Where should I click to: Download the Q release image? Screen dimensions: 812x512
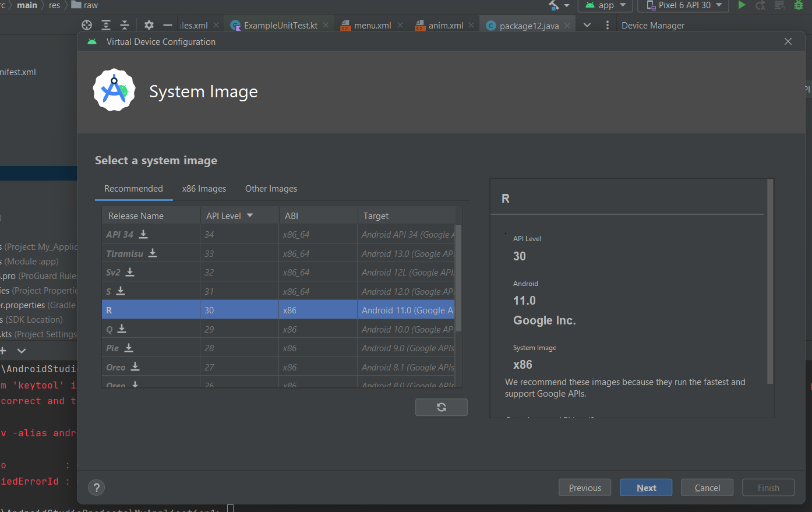point(122,329)
